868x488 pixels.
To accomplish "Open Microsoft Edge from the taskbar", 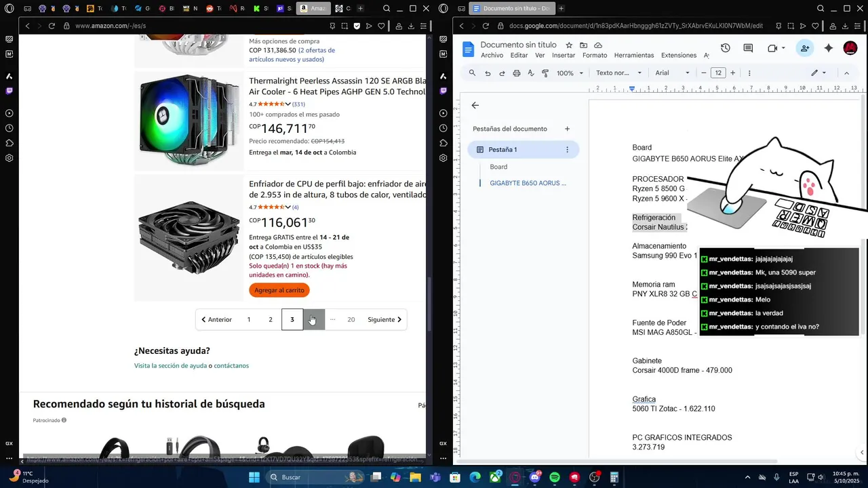I will (475, 477).
